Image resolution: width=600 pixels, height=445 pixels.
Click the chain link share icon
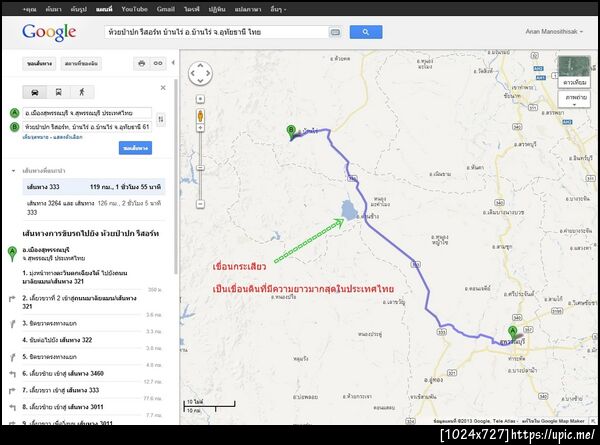(158, 63)
